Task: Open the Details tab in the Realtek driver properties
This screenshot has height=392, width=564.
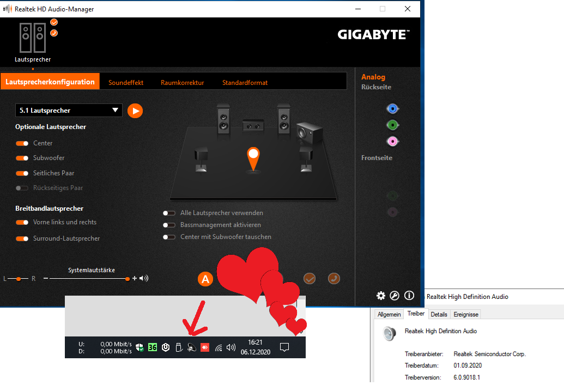Action: coord(439,314)
